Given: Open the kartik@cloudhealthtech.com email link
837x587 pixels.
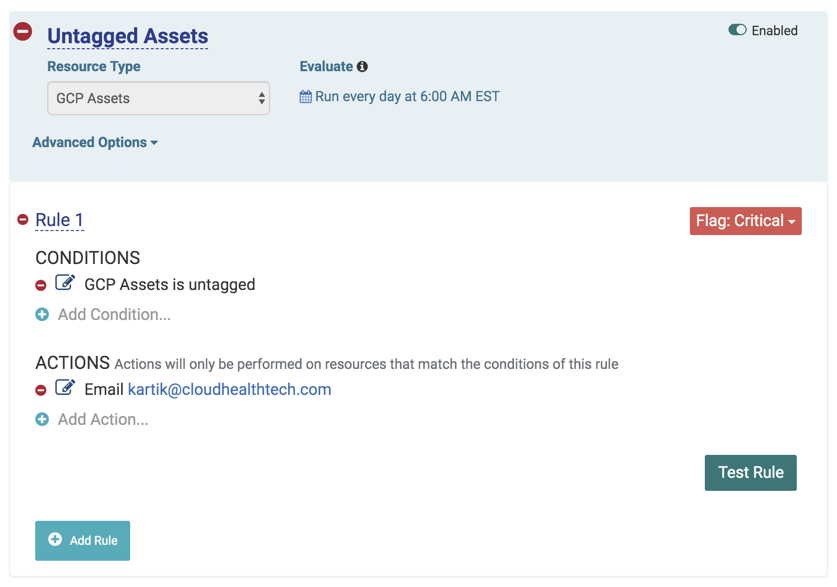Looking at the screenshot, I should click(x=229, y=390).
